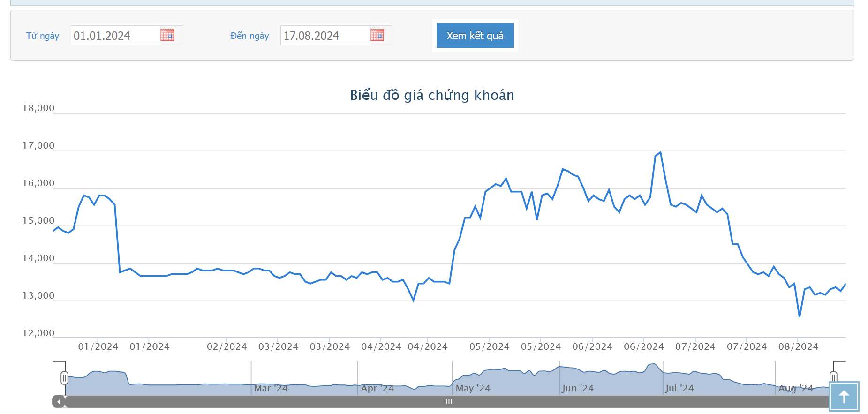Screen dimensions: 868x414
Task: Click the 08/2024 x-axis label
Action: pos(799,347)
